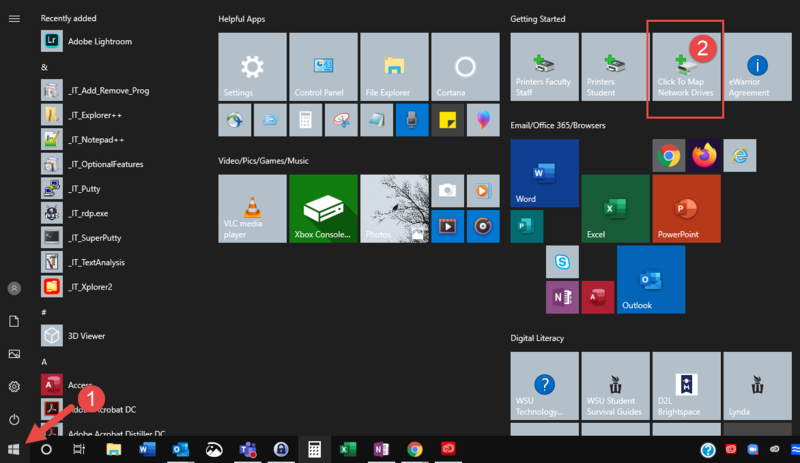
Task: Open Google Chrome tile in Browsers group
Action: pos(668,155)
